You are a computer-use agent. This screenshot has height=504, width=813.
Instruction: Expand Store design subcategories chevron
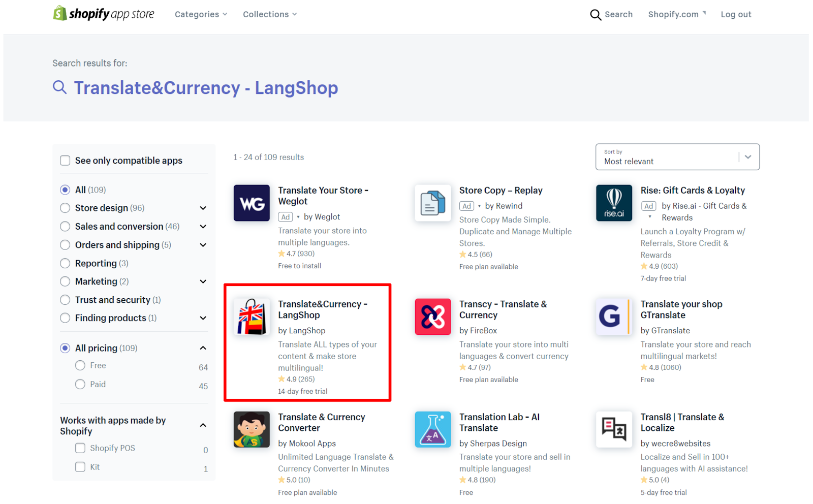click(203, 208)
